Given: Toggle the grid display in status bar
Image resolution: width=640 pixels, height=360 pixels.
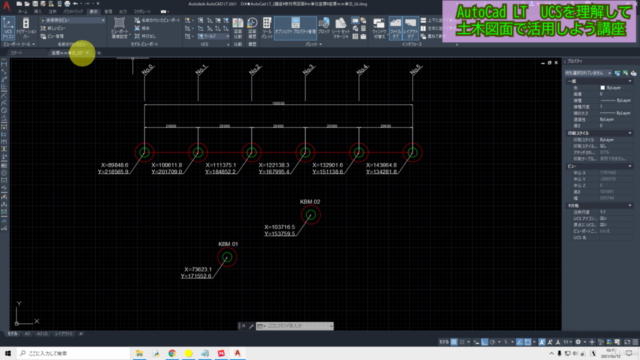Looking at the screenshot, I should 454,342.
